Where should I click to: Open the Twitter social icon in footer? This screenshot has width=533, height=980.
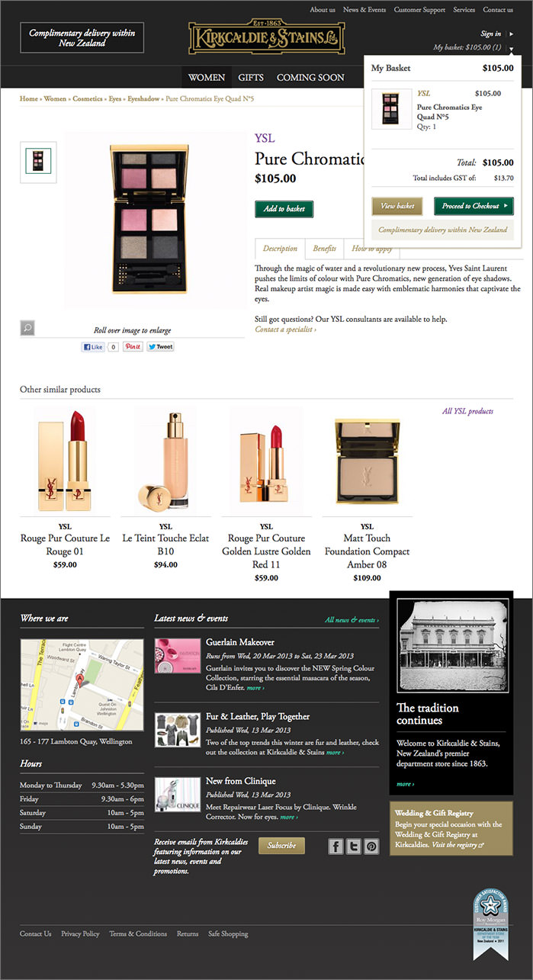coord(353,846)
